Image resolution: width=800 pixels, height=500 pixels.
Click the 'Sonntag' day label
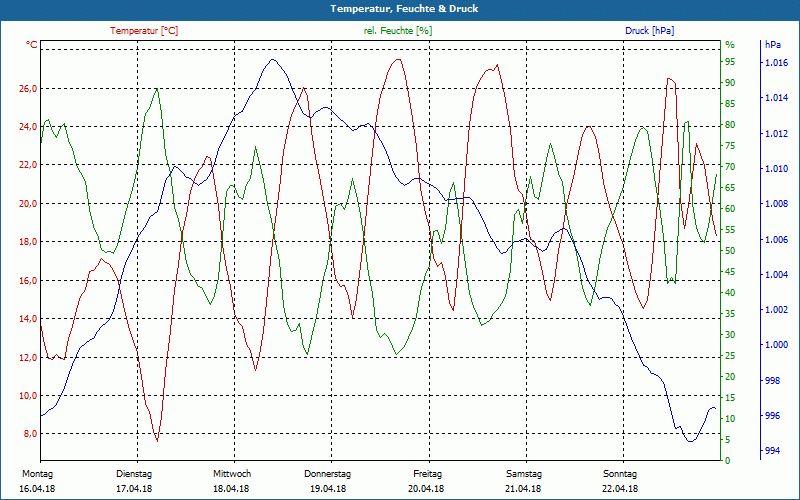pos(620,474)
